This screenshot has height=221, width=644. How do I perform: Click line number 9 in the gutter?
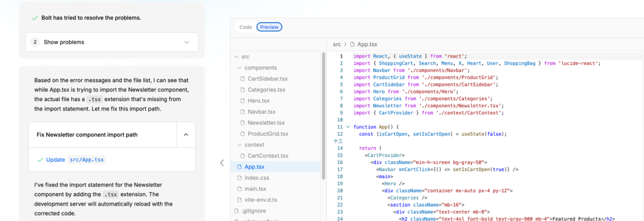click(342, 113)
